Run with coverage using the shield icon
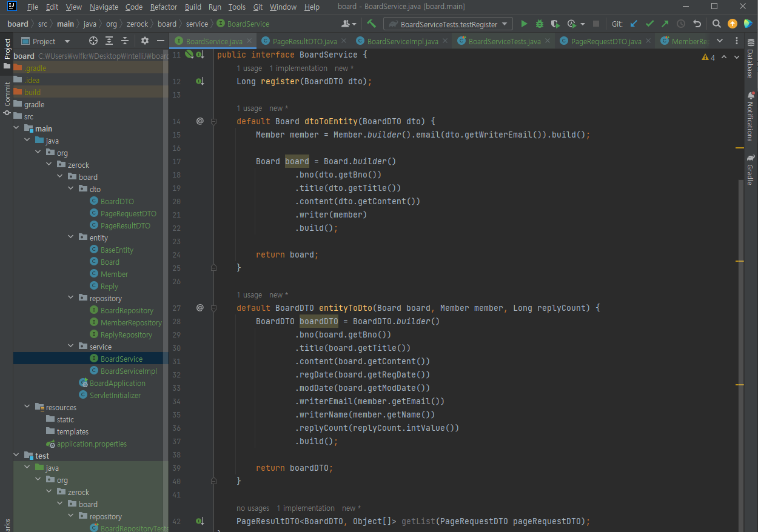This screenshot has height=532, width=758. pyautogui.click(x=555, y=24)
